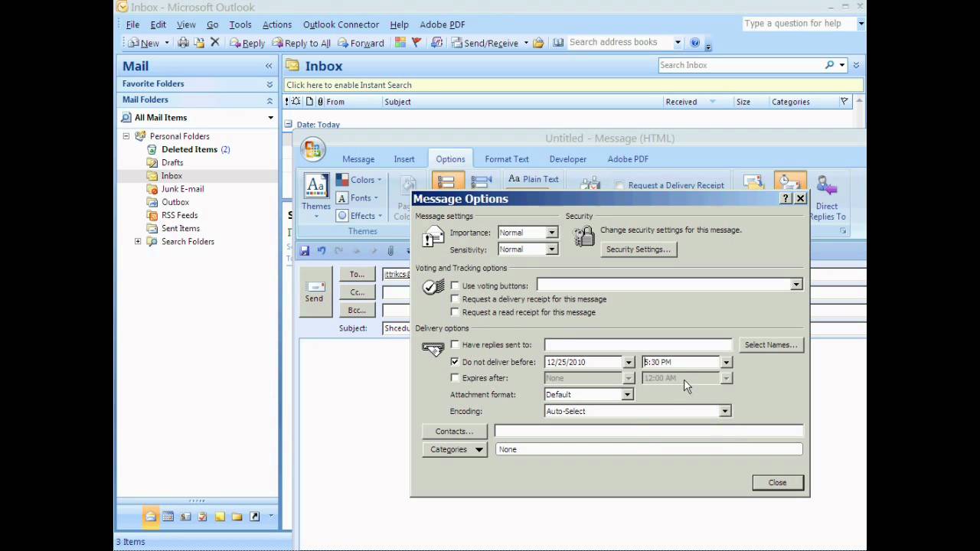Screen dimensions: 980x551
Task: Click the Mail icon in navigation pane
Action: pyautogui.click(x=151, y=517)
